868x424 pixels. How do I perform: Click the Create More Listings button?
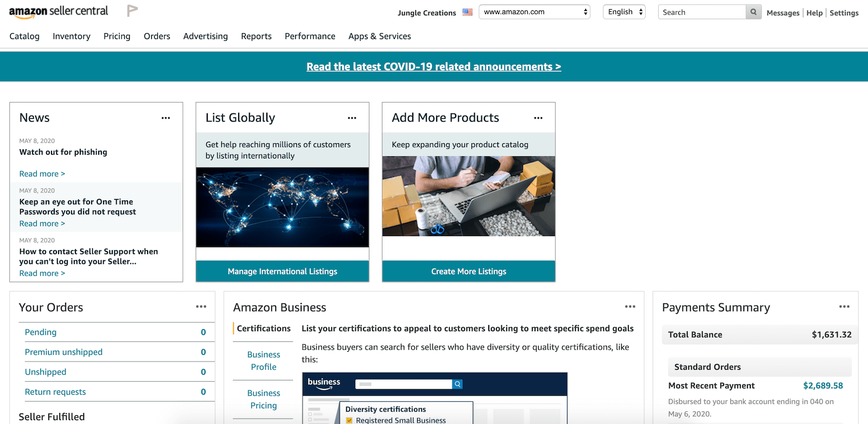pos(469,271)
